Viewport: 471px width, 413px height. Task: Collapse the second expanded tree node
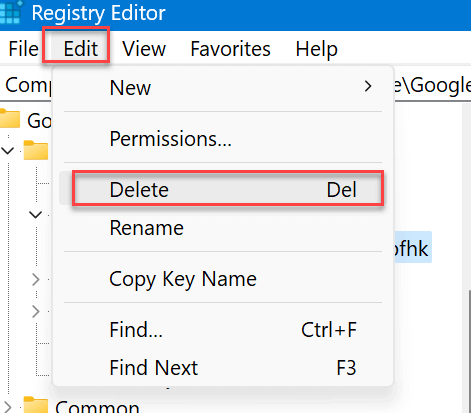pyautogui.click(x=35, y=214)
